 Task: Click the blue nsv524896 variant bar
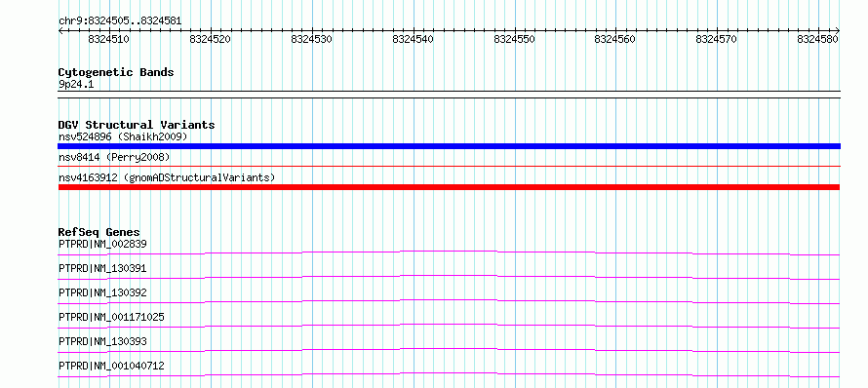point(449,146)
